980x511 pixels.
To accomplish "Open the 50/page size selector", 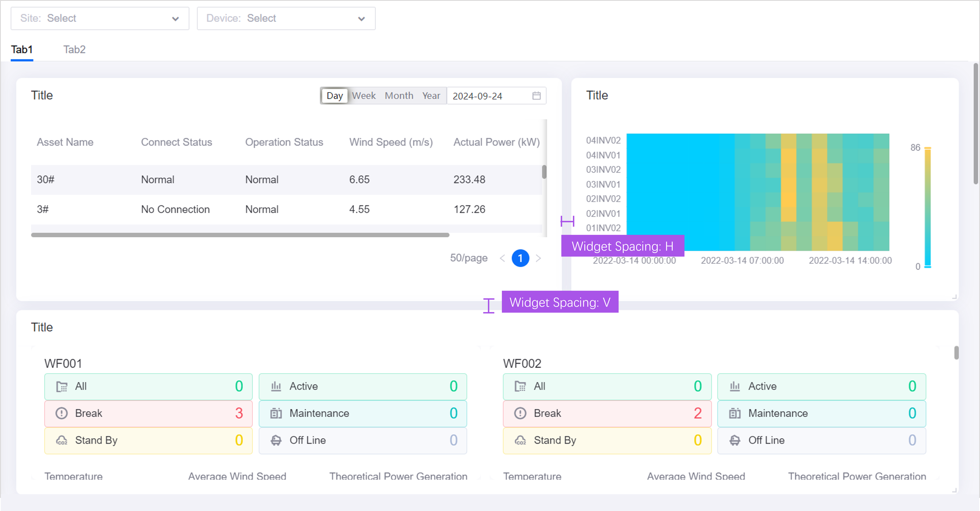I will point(469,258).
